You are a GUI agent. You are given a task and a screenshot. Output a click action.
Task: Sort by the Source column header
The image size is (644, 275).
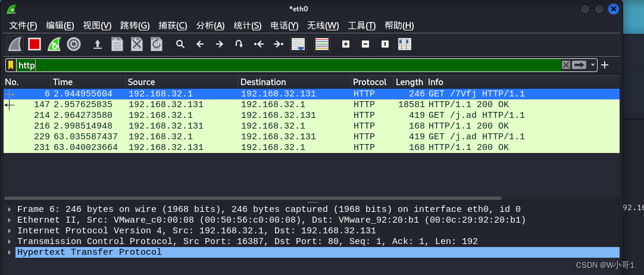coord(182,82)
